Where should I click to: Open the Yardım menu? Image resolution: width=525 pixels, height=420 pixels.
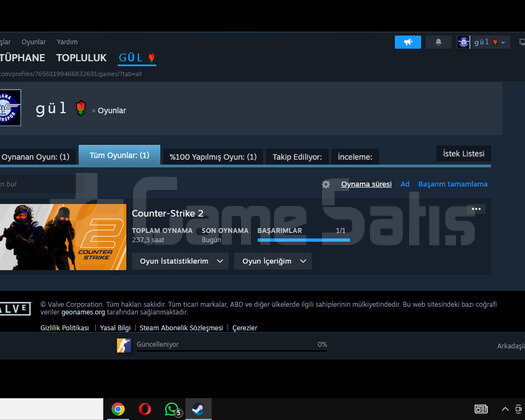click(x=67, y=42)
